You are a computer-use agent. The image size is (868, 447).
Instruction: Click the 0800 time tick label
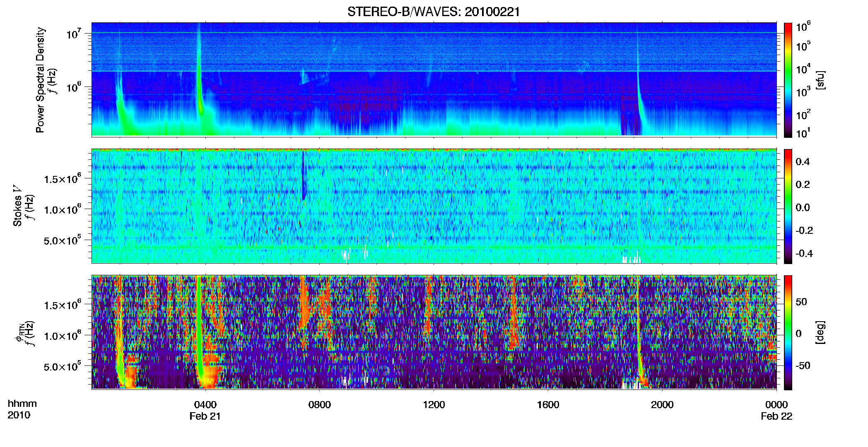pyautogui.click(x=320, y=405)
